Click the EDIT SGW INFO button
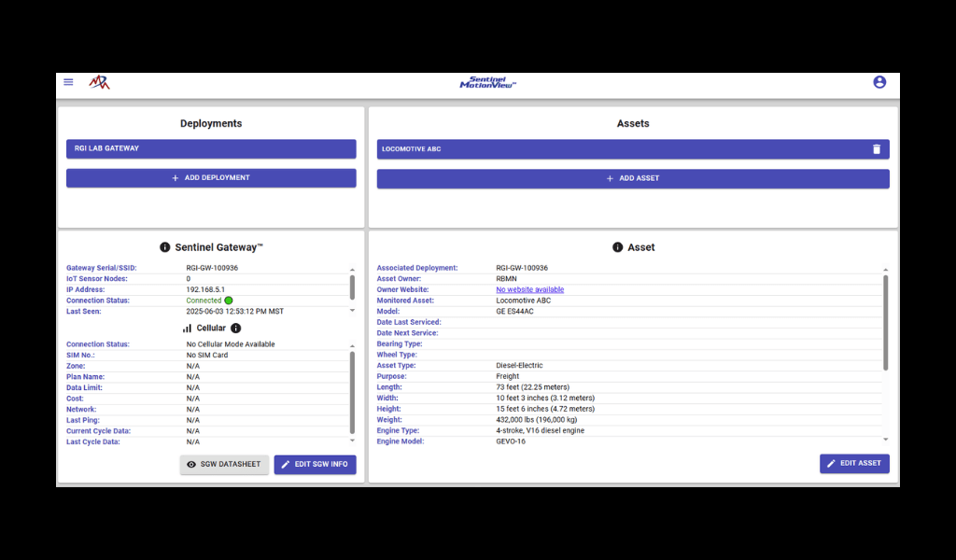956x560 pixels. (315, 464)
